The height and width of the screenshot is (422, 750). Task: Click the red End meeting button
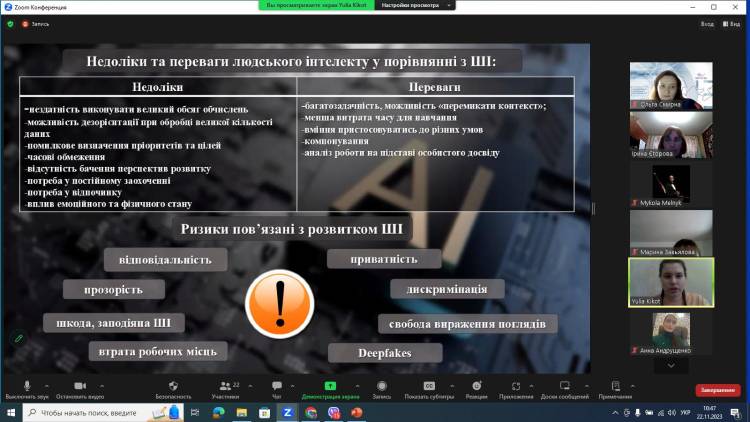coord(717,390)
